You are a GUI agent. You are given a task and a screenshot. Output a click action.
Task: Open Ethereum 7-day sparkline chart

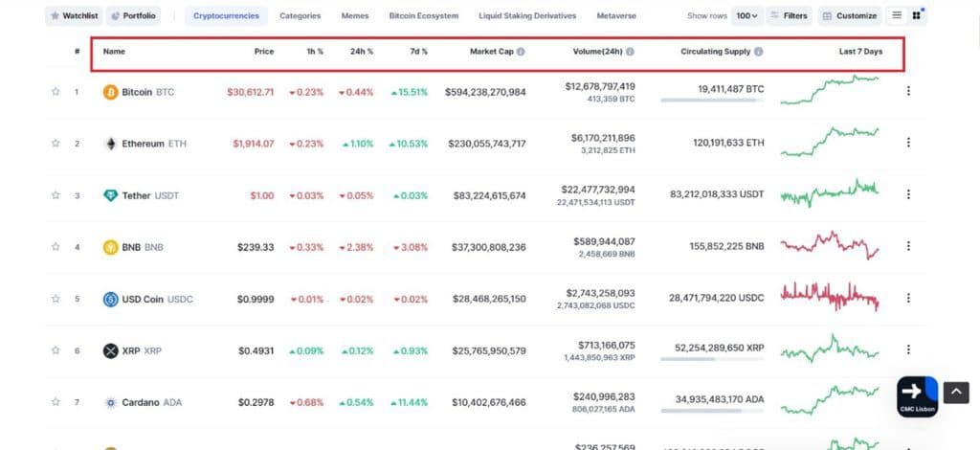pos(830,142)
